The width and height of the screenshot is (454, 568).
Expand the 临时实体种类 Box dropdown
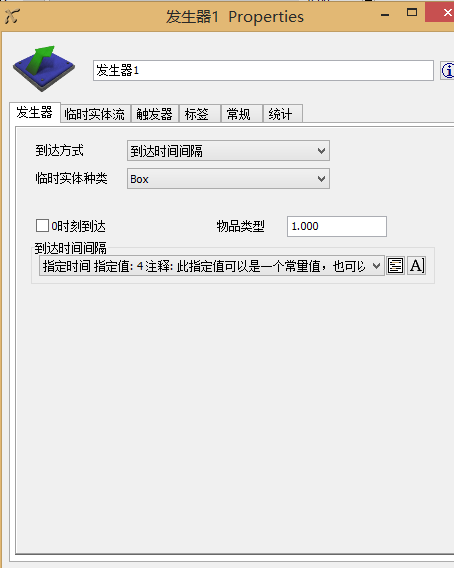[228, 179]
